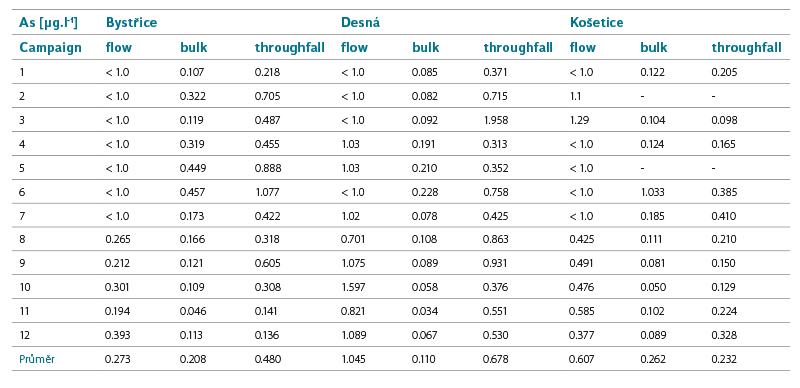Click Košetice flow column header

[x=582, y=48]
